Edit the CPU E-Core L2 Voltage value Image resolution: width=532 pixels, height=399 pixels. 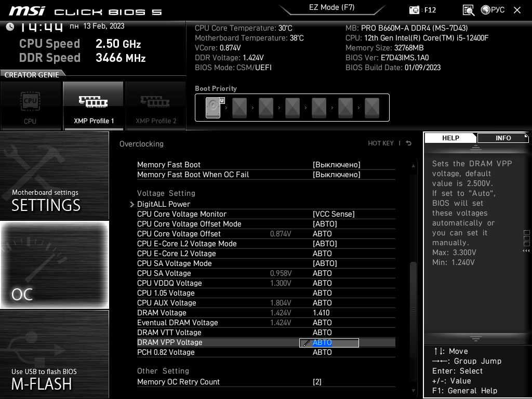322,254
